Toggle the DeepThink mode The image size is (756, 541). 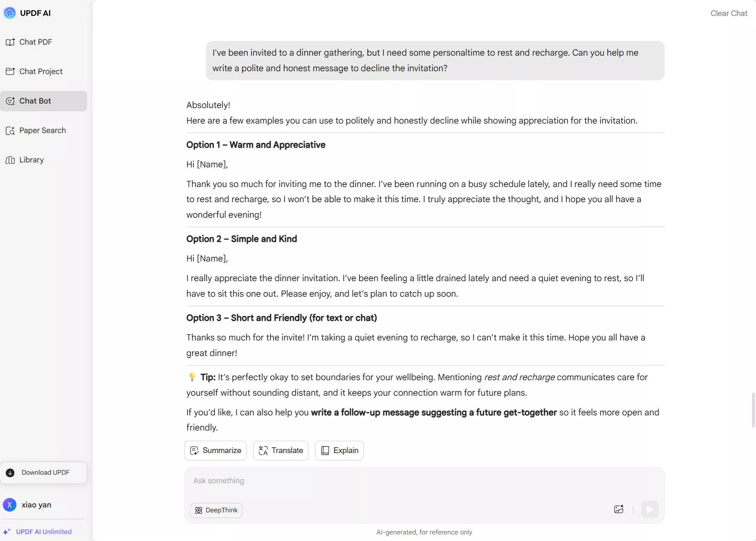(216, 510)
